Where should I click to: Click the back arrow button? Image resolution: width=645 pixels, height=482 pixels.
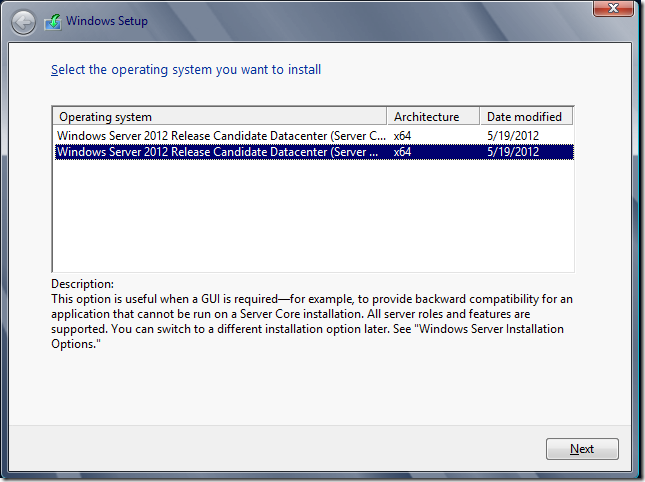(x=23, y=21)
